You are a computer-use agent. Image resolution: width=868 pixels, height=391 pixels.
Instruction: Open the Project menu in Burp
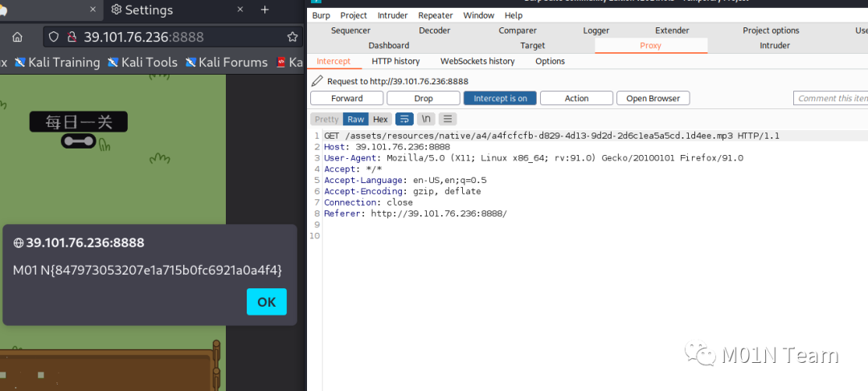tap(354, 15)
